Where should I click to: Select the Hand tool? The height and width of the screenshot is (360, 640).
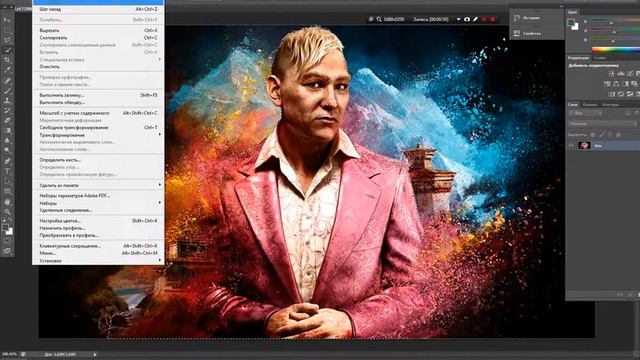coord(7,202)
